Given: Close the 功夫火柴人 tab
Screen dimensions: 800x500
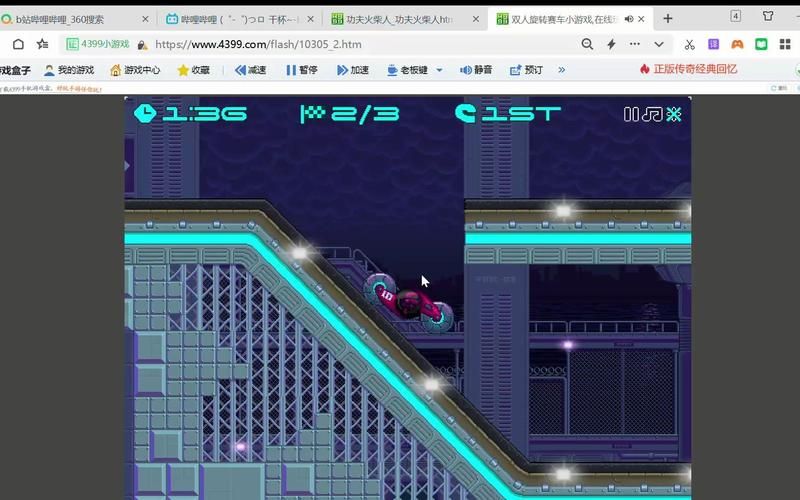Looking at the screenshot, I should [476, 19].
